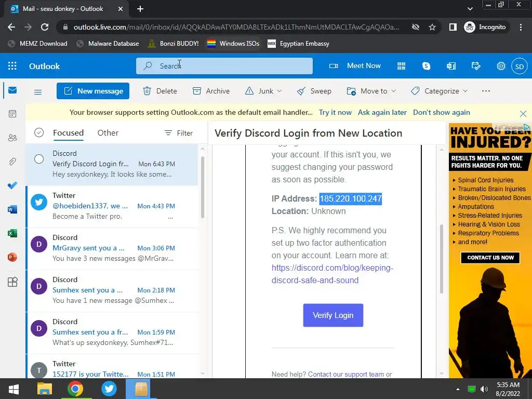
Task: Open the Office translator icon in header
Action: coord(451,66)
